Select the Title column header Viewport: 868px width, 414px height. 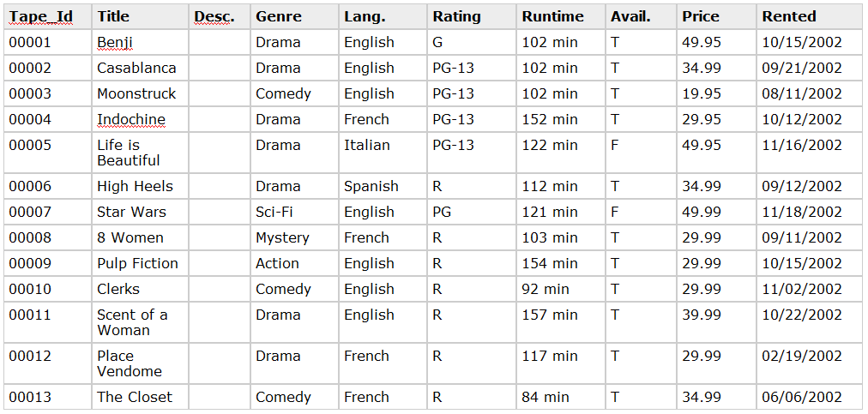point(140,16)
